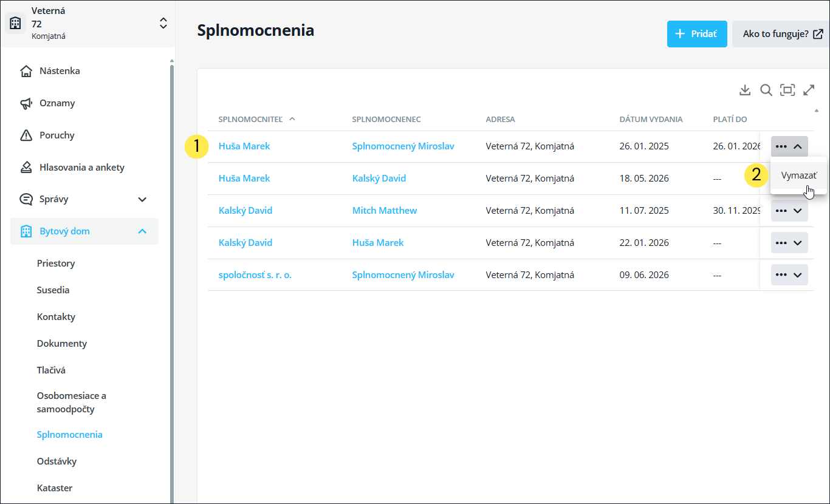The image size is (830, 504).
Task: Open the Splnomocnený Miroslav link in first row
Action: coord(403,146)
